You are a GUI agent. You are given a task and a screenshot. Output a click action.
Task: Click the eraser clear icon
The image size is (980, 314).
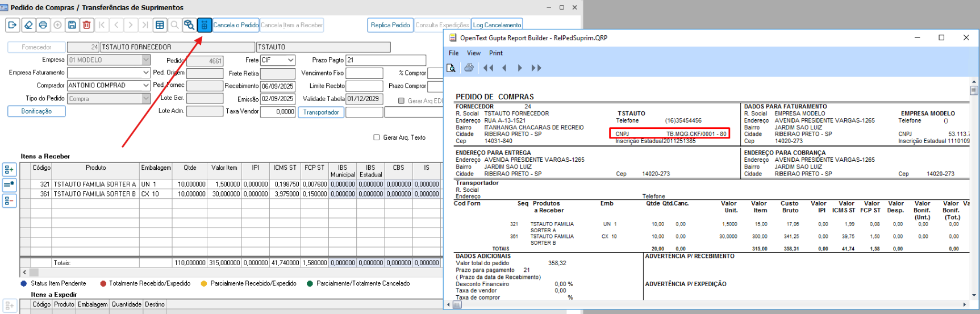[28, 25]
